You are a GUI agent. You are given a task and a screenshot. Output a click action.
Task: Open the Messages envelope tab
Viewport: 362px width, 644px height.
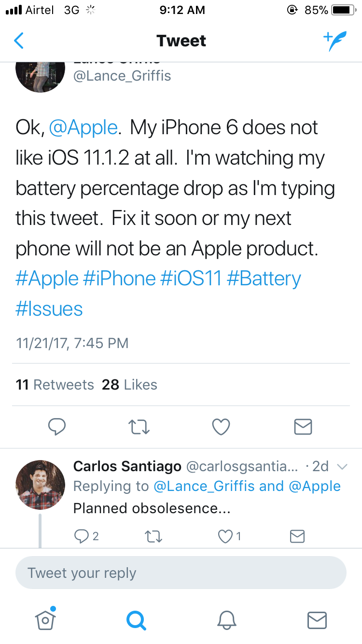pyautogui.click(x=317, y=619)
